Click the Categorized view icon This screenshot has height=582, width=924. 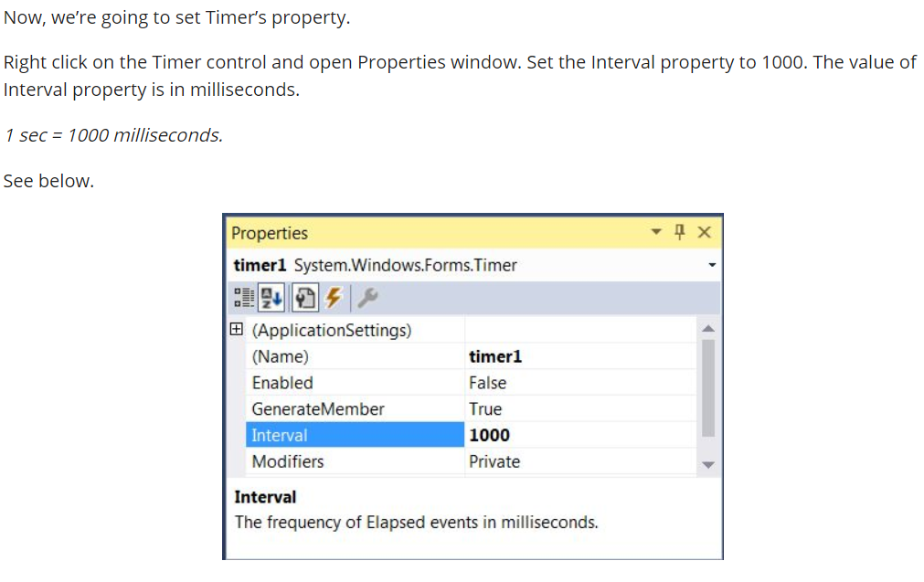tap(243, 297)
